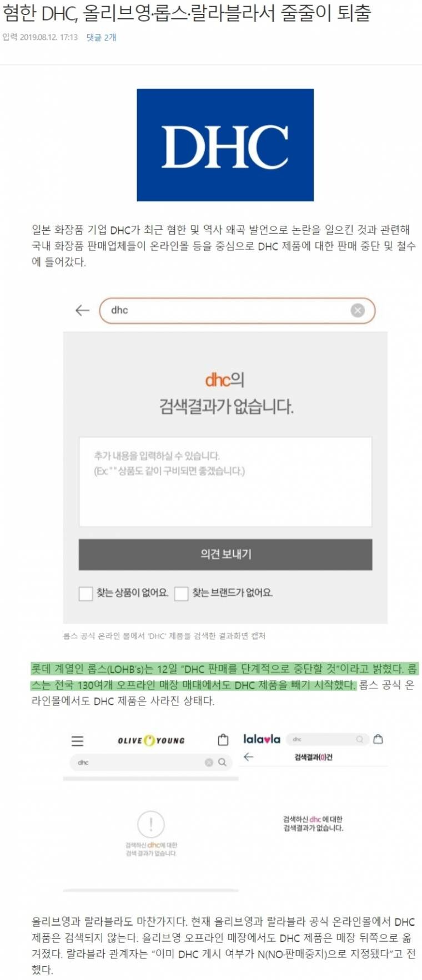
Task: Click the '의견 보내기' button
Action: point(225,554)
